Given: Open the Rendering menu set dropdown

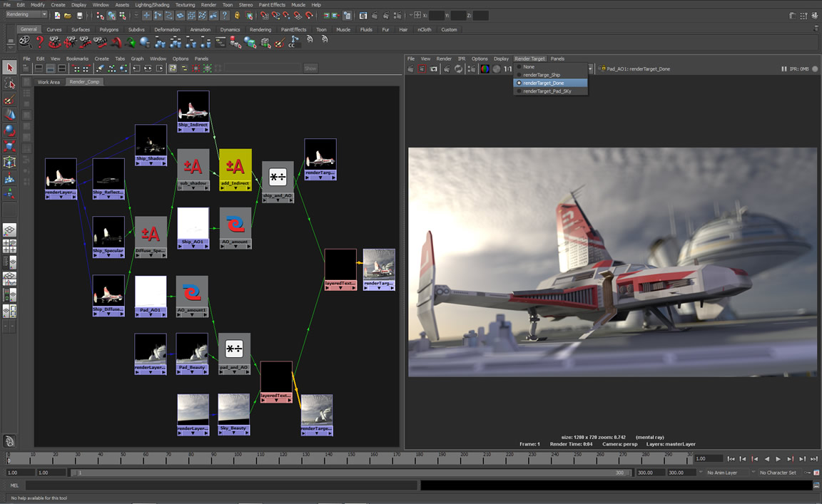Looking at the screenshot, I should pos(26,14).
